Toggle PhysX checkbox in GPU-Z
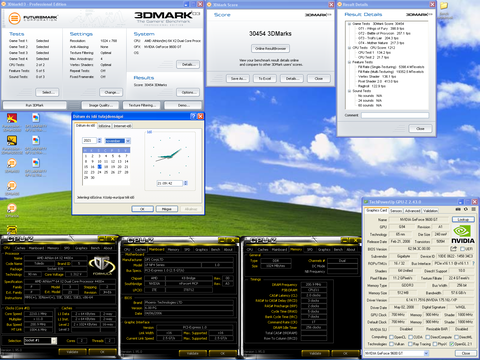 tap(435, 344)
